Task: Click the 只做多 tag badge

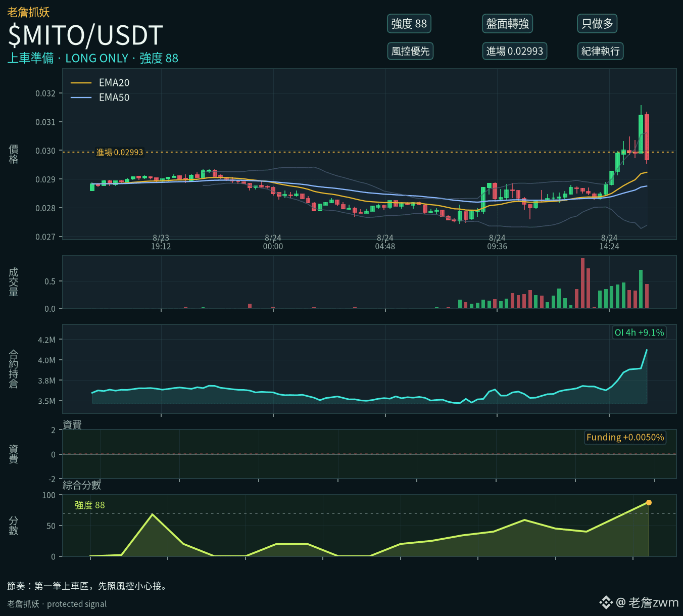Action: (x=597, y=24)
